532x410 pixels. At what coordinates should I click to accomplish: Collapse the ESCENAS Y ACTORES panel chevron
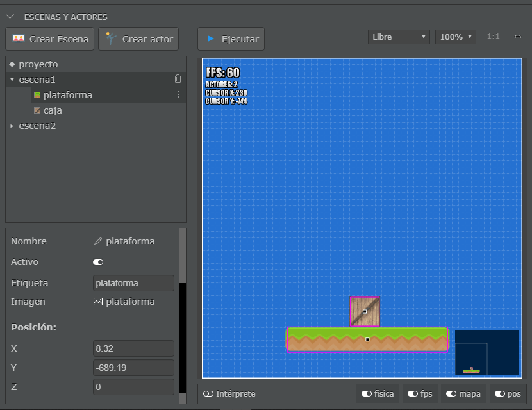[10, 17]
